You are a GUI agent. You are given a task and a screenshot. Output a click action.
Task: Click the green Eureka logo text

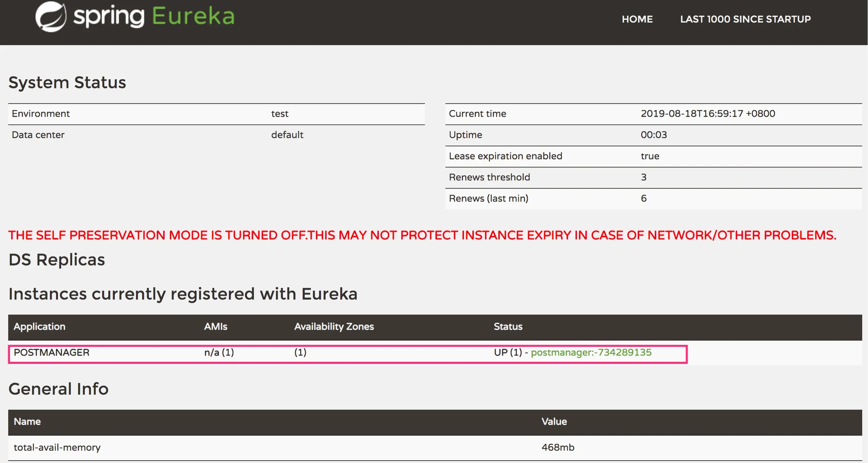tap(193, 16)
